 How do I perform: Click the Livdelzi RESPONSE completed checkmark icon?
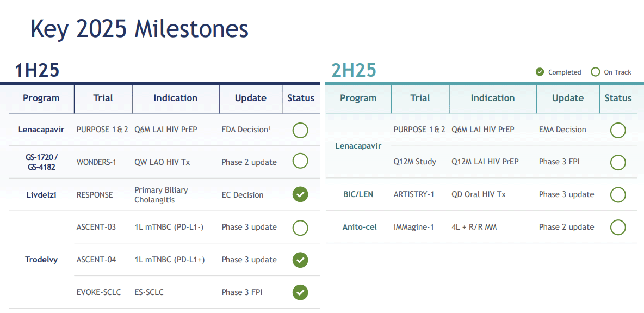(300, 194)
